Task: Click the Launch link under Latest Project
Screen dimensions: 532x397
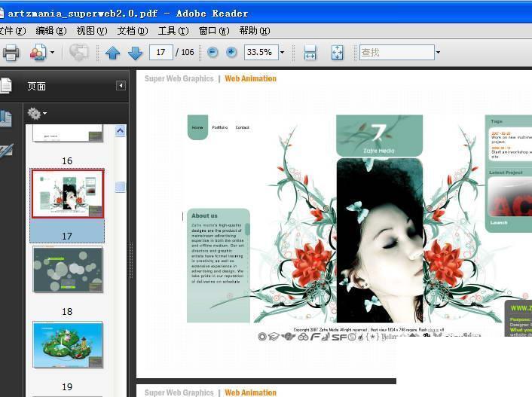Action: click(x=499, y=222)
